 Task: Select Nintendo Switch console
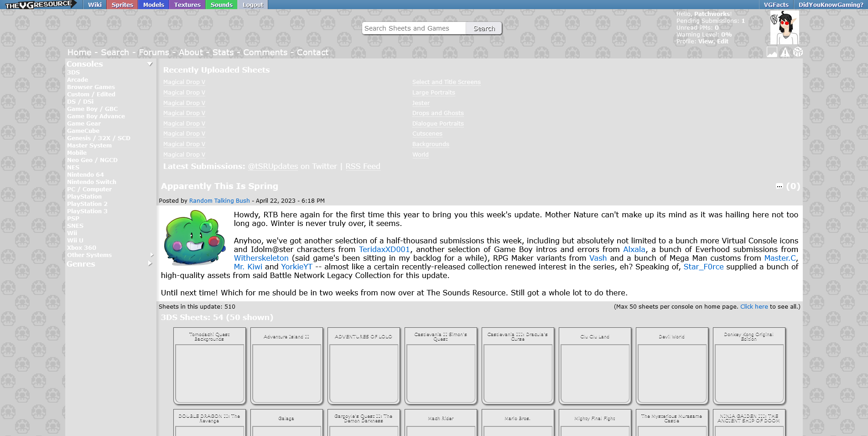[x=92, y=182]
